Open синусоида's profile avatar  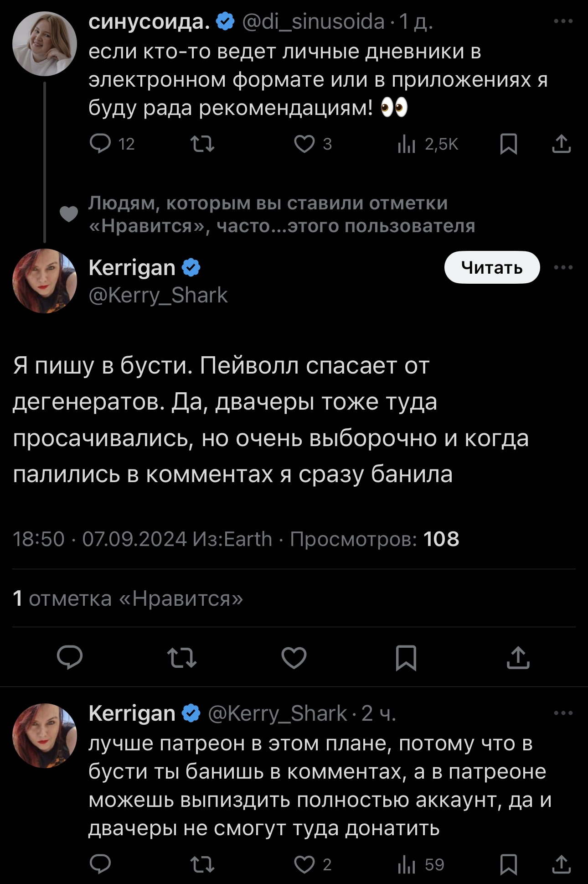[x=45, y=44]
